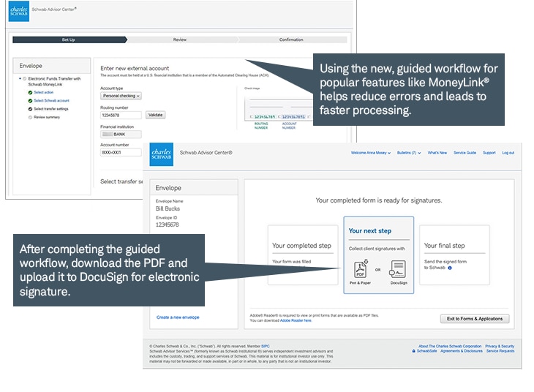Go to the Review step
The height and width of the screenshot is (392, 534).
180,39
